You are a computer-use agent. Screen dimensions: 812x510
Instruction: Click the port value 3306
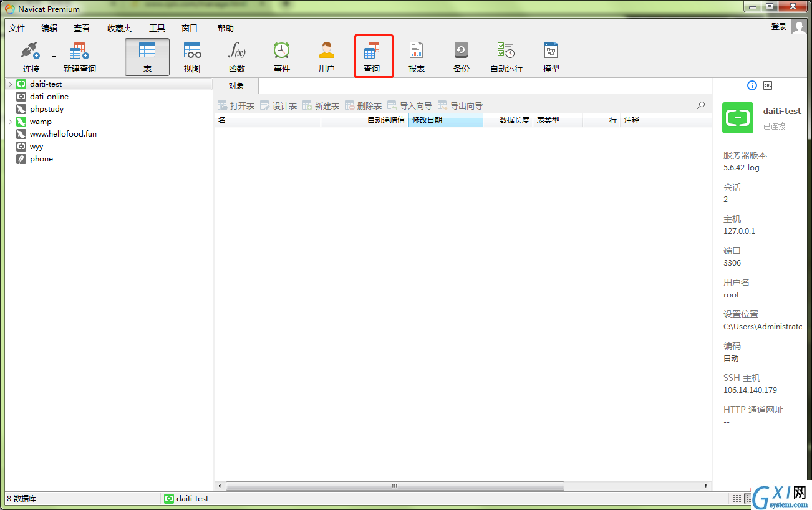pyautogui.click(x=732, y=263)
